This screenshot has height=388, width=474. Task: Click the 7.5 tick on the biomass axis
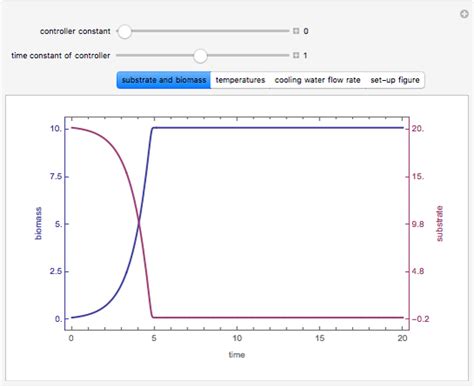point(56,177)
